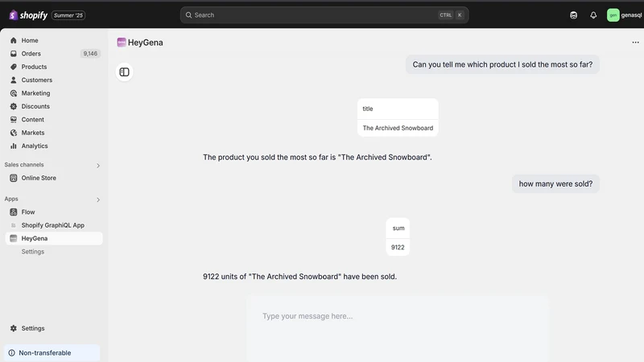Click the reply "The product you sold the most"
644x362 pixels.
point(317,157)
